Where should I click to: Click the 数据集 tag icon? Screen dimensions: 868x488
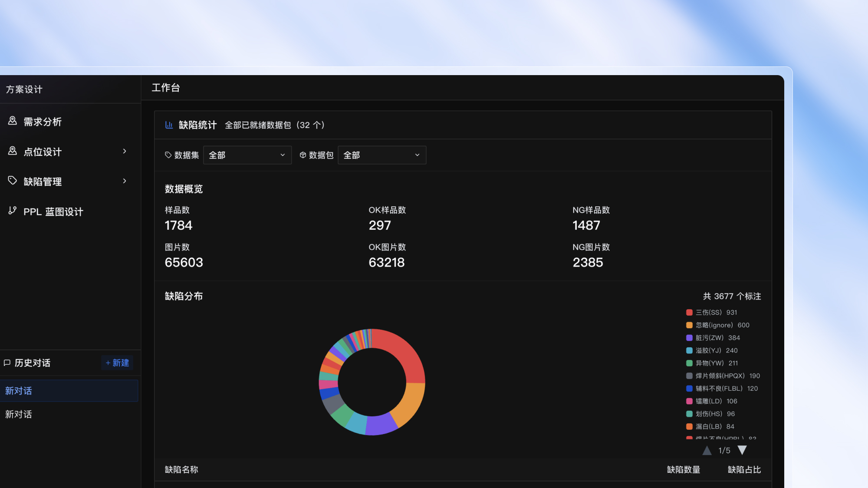tap(168, 155)
